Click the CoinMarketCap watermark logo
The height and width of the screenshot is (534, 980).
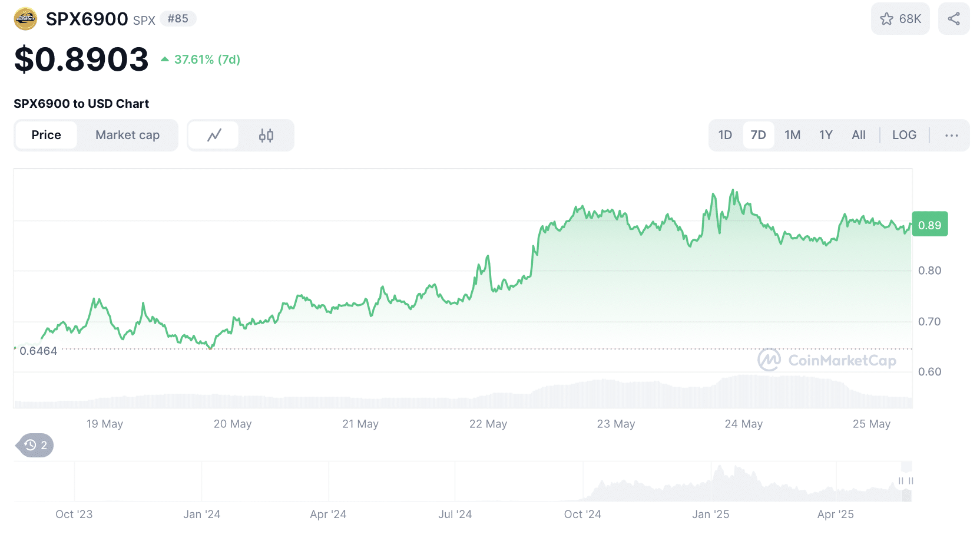pos(827,360)
